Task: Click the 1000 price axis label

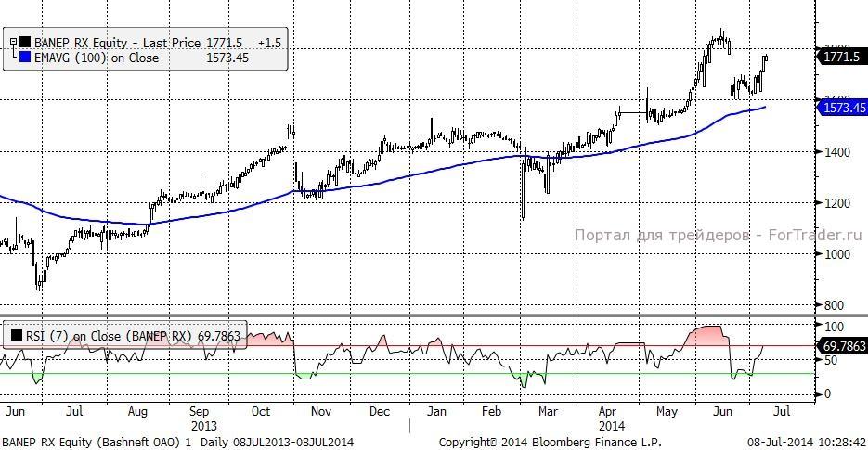Action: tap(837, 254)
